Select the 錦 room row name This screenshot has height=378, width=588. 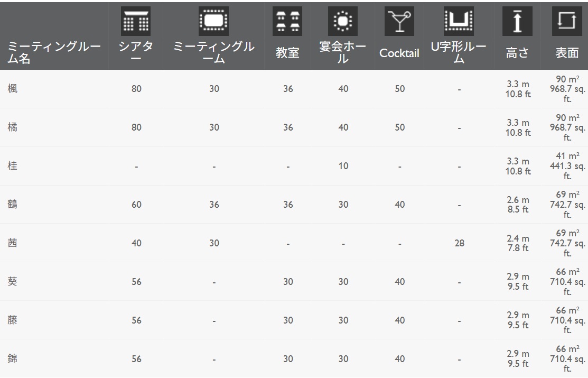pos(12,359)
